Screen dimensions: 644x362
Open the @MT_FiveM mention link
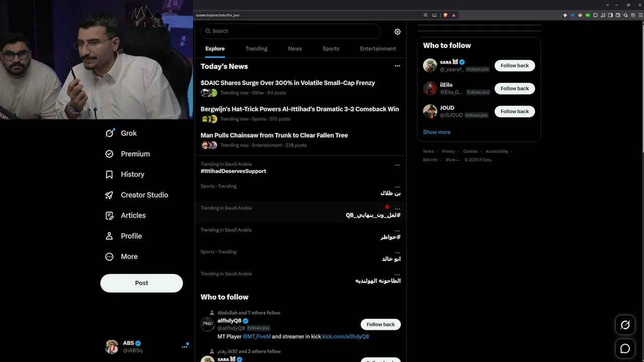pyautogui.click(x=257, y=336)
